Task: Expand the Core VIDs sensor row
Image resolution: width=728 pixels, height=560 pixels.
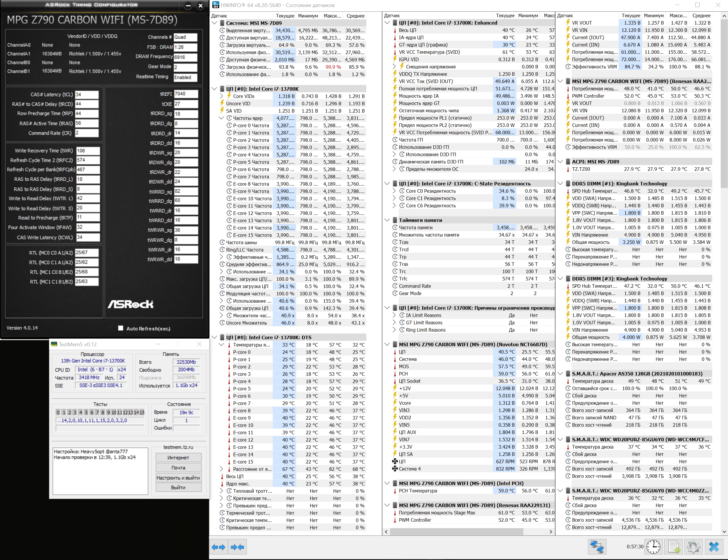Action: click(x=222, y=96)
